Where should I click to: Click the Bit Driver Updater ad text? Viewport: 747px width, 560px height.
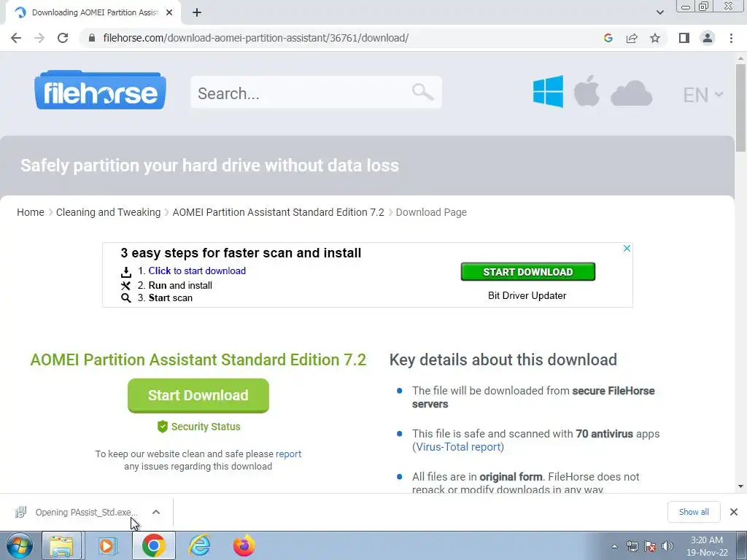[x=527, y=295]
